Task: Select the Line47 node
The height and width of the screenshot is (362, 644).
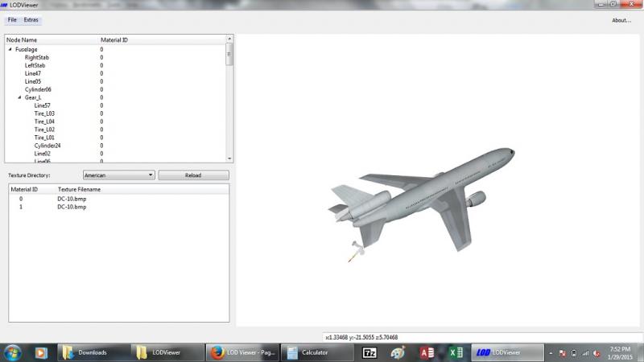Action: point(32,73)
